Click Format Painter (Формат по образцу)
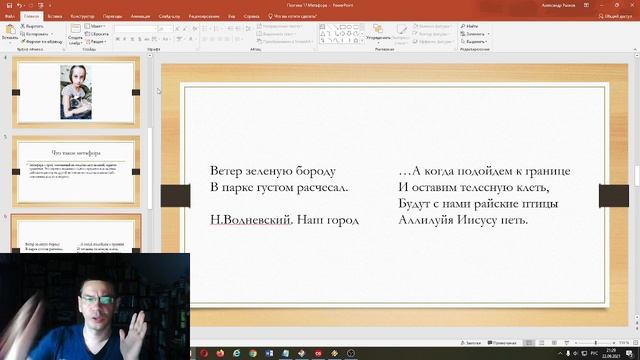 click(x=42, y=42)
